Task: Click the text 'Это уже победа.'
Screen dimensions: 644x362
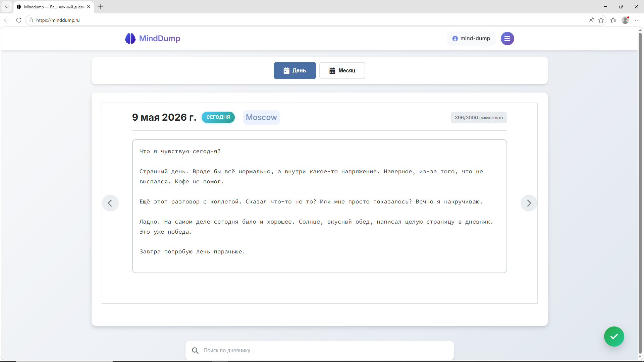Action: click(166, 232)
